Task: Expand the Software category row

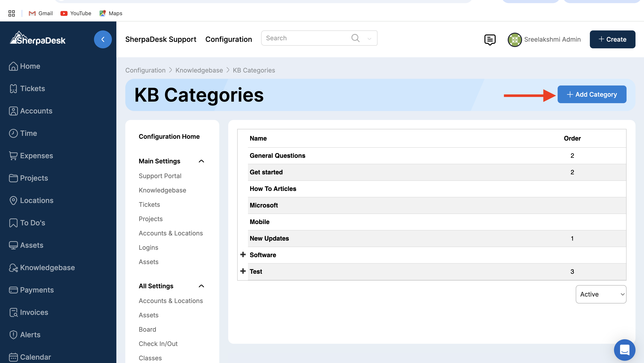Action: [x=243, y=254]
